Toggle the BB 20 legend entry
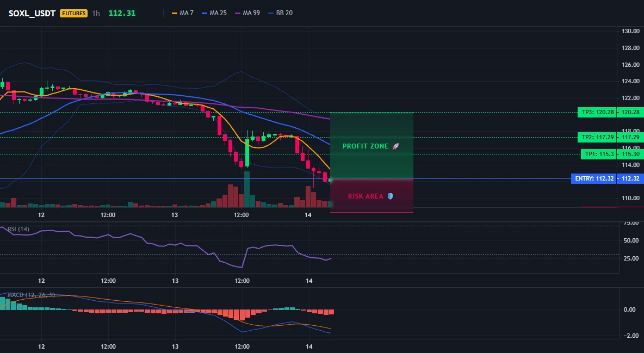Viewport: 644px width, 353px height. [x=281, y=13]
